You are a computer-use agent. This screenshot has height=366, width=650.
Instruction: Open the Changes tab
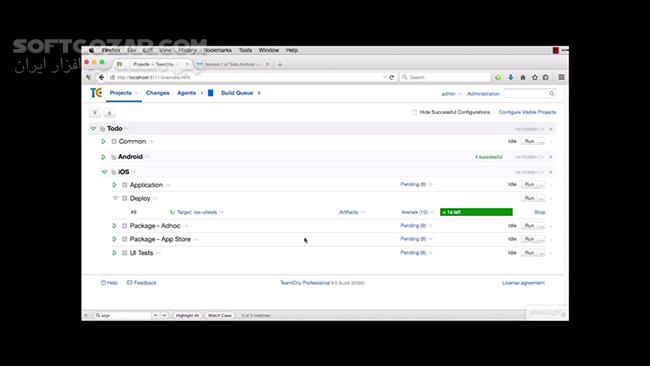[x=158, y=93]
